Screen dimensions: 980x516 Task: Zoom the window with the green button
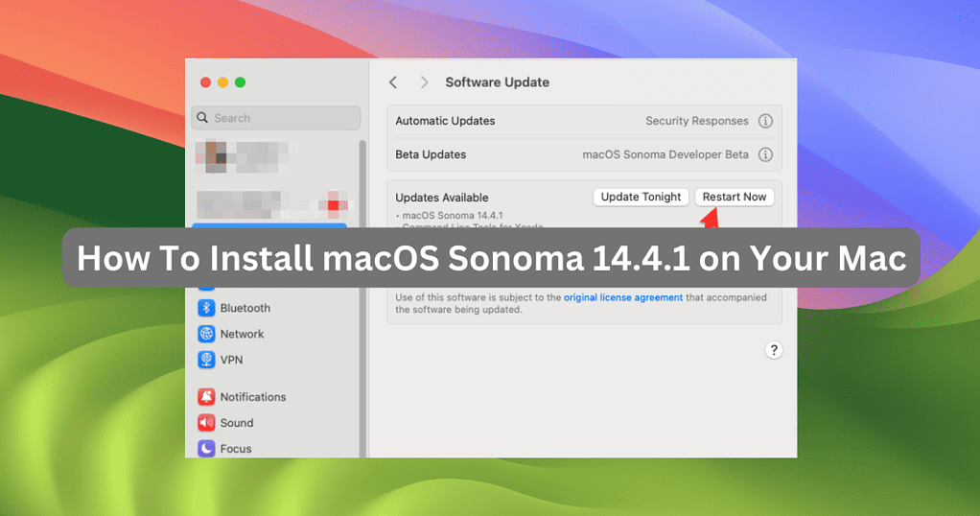[241, 82]
